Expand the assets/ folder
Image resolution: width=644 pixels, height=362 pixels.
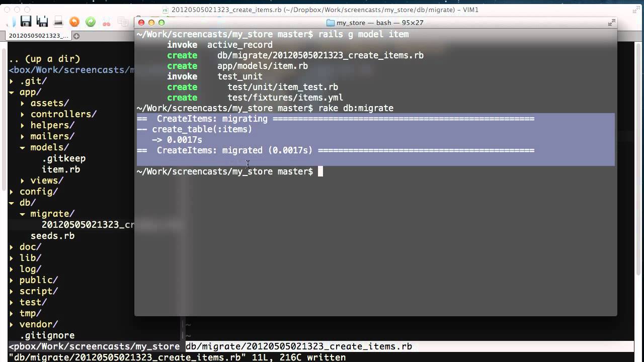pyautogui.click(x=23, y=103)
